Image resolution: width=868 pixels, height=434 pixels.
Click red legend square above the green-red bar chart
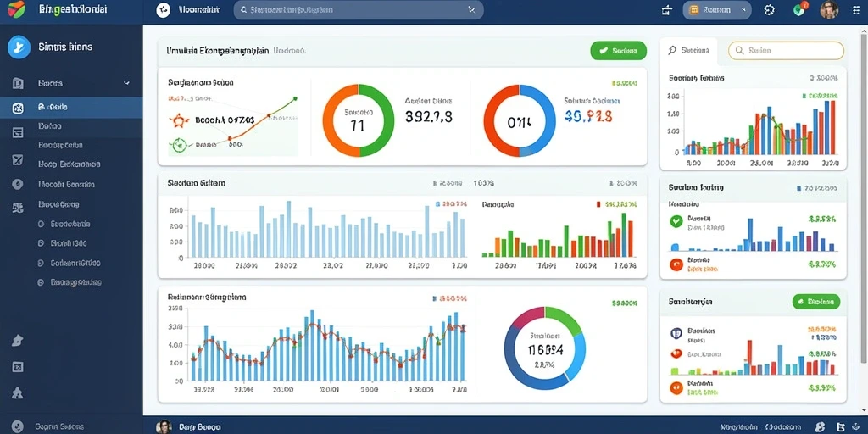tap(598, 203)
